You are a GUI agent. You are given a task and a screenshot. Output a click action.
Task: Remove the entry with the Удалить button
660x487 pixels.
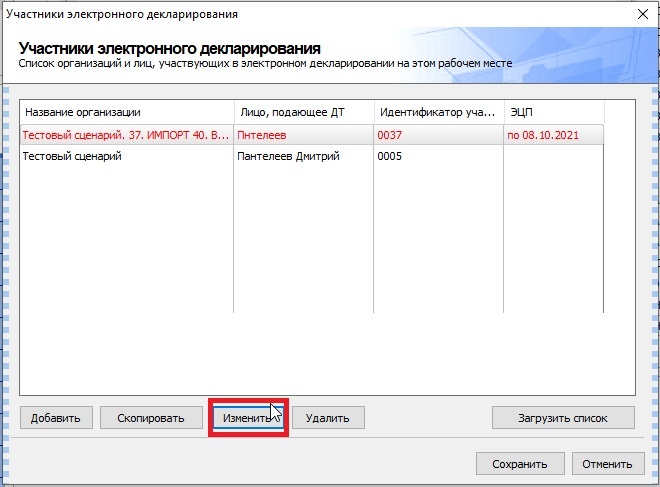(x=328, y=418)
